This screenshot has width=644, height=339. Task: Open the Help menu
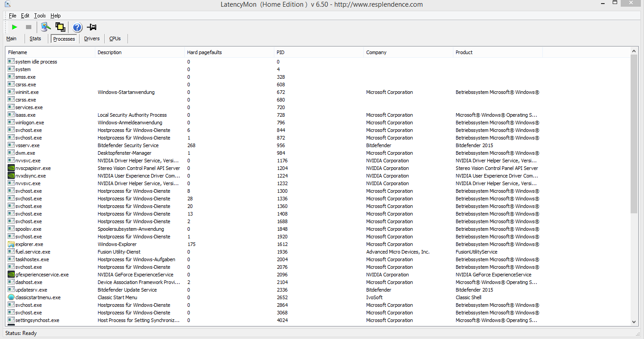[55, 16]
